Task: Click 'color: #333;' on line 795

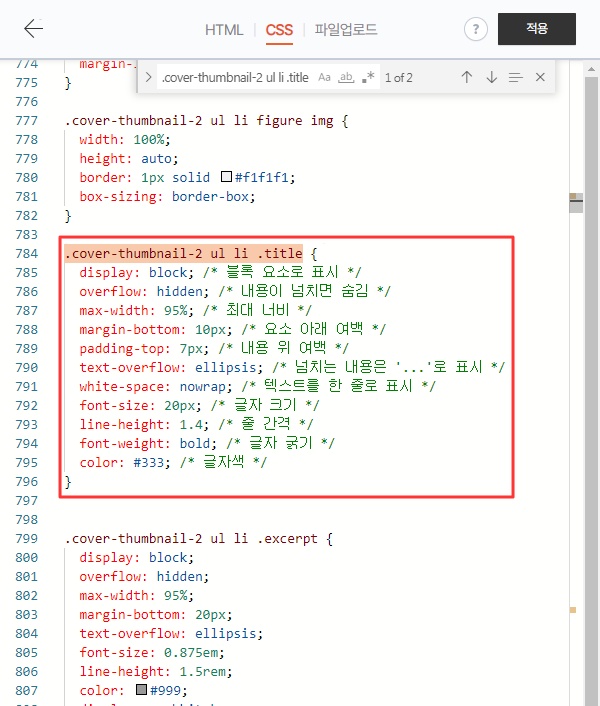Action: tap(125, 462)
